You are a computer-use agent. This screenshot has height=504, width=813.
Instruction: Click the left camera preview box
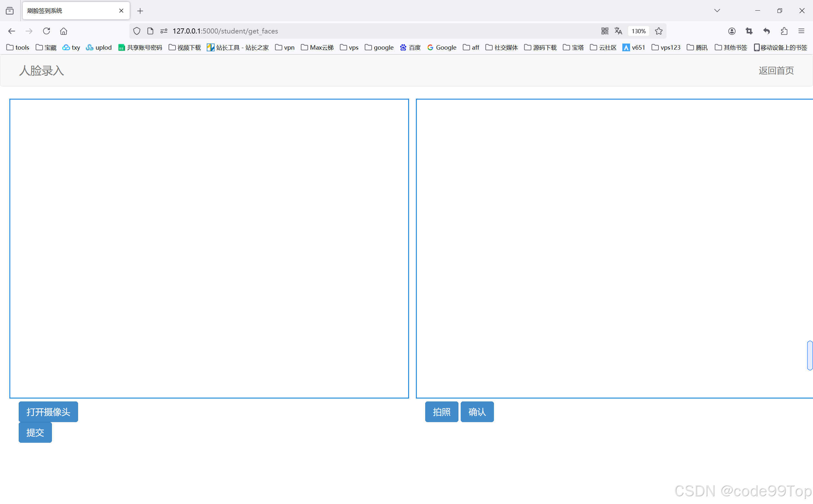pos(209,248)
